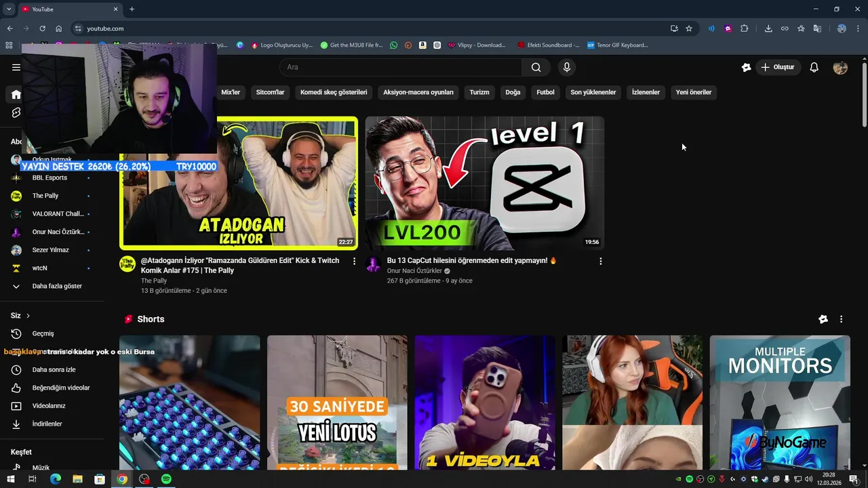Open the Windows action center notifications
Image resolution: width=868 pixels, height=488 pixels.
click(x=853, y=479)
